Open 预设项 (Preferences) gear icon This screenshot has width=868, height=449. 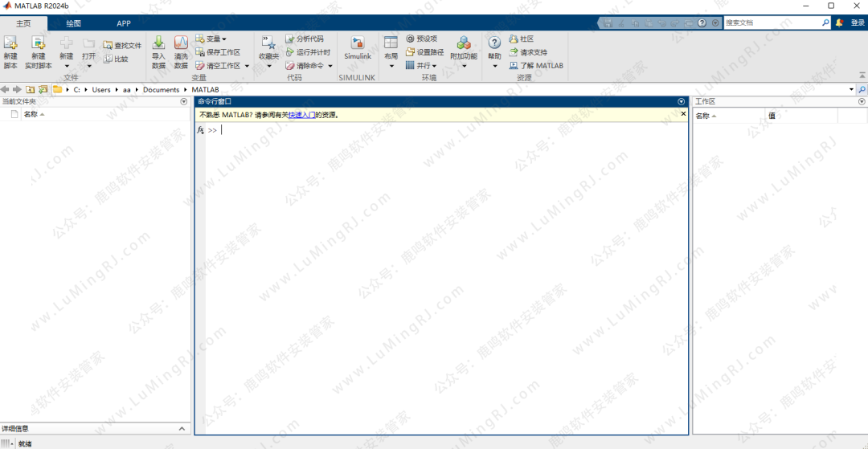click(x=410, y=39)
